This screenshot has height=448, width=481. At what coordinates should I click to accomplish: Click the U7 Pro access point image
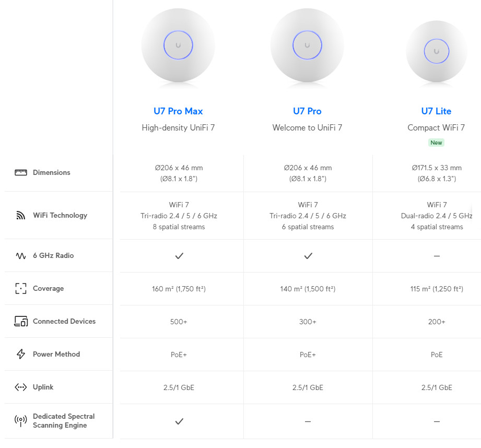[x=307, y=45]
